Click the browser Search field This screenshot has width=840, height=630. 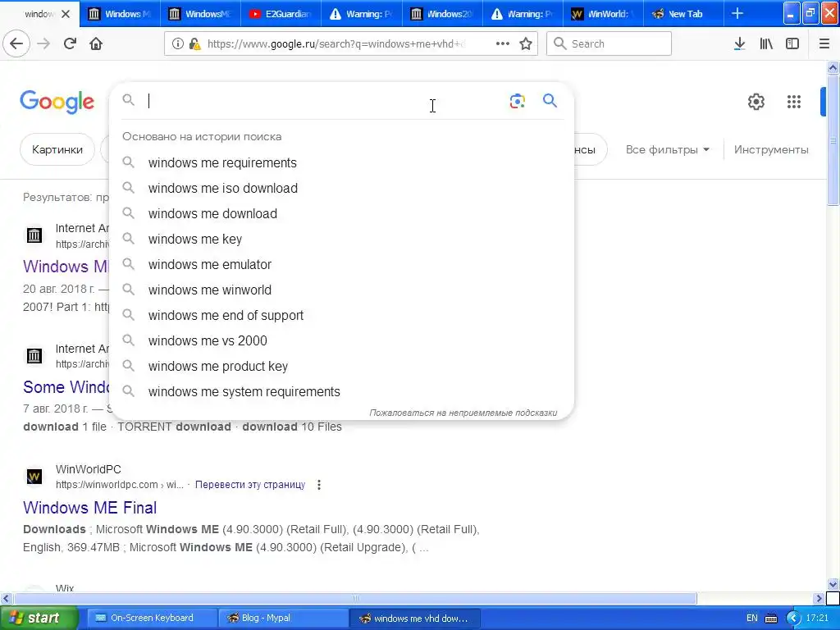point(609,43)
